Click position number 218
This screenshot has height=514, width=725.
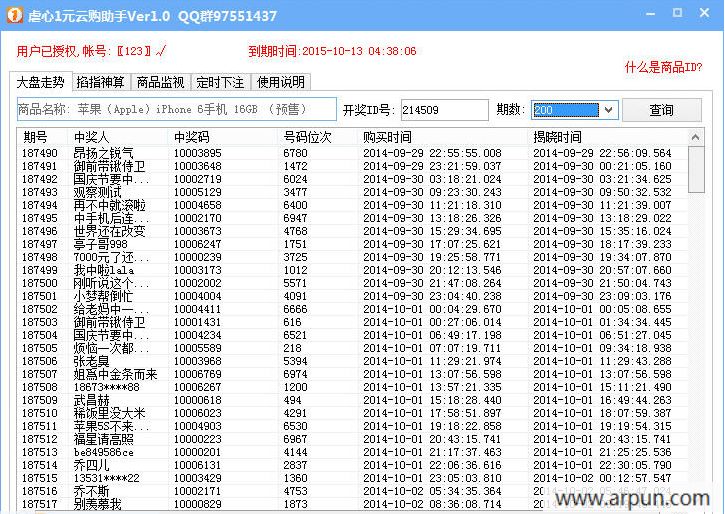(x=292, y=348)
